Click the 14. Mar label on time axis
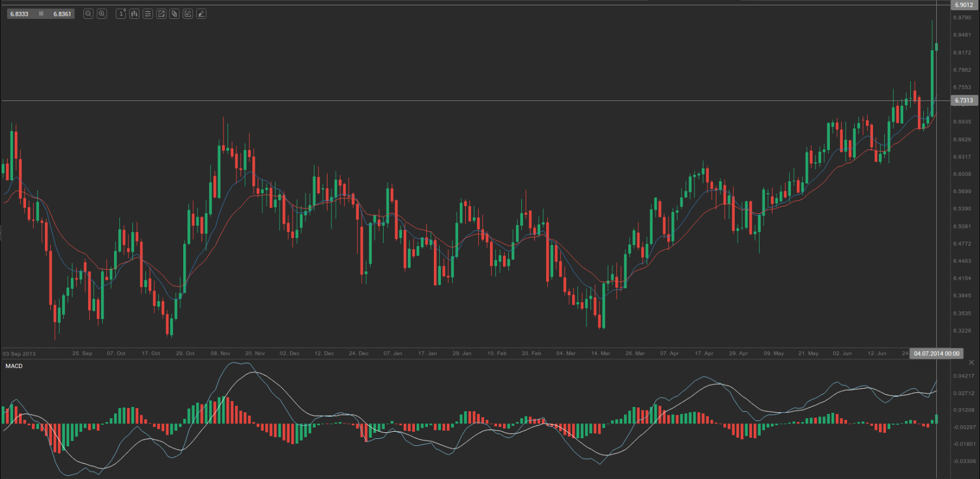The width and height of the screenshot is (980, 479). 601,353
